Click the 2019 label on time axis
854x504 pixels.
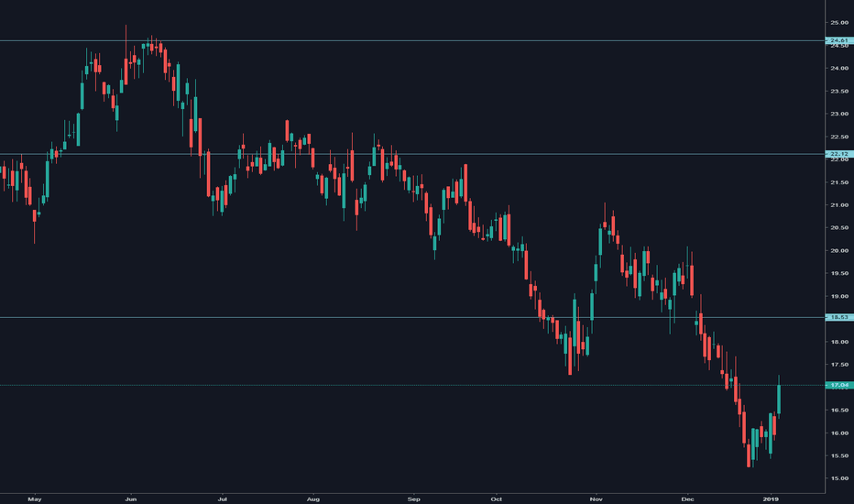[770, 499]
